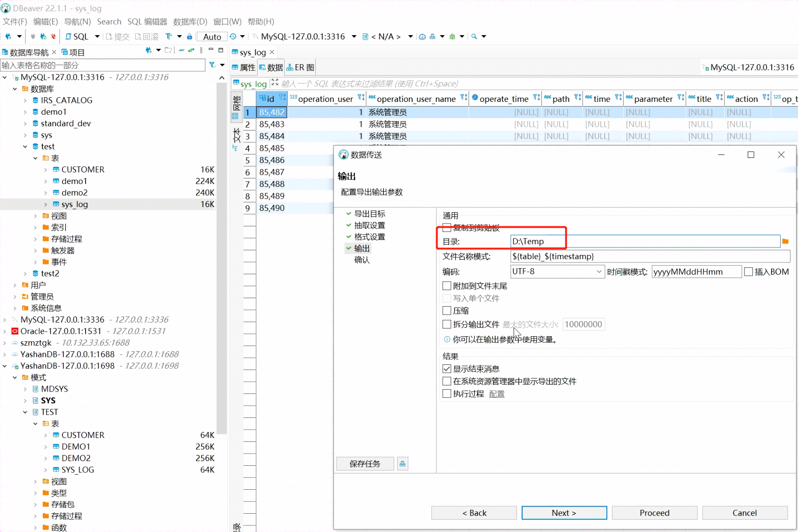Image resolution: width=798 pixels, height=532 pixels.
Task: Click the expand filter panel icon
Action: [x=275, y=83]
